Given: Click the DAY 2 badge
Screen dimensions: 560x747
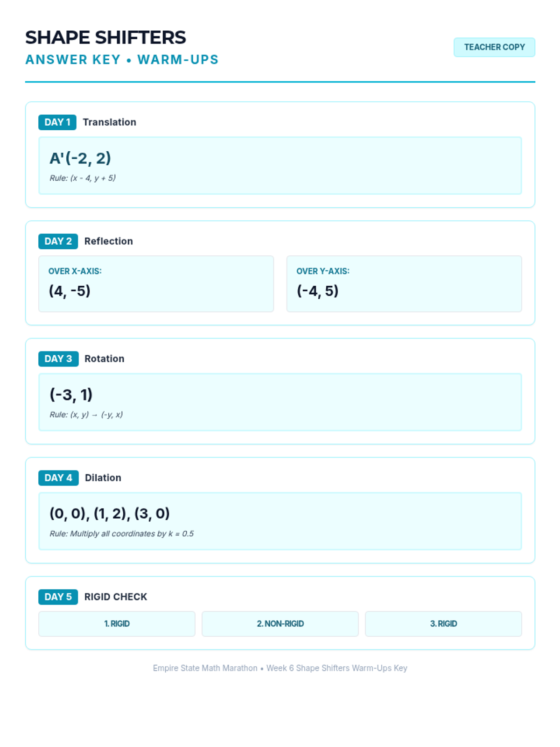Looking at the screenshot, I should (58, 241).
